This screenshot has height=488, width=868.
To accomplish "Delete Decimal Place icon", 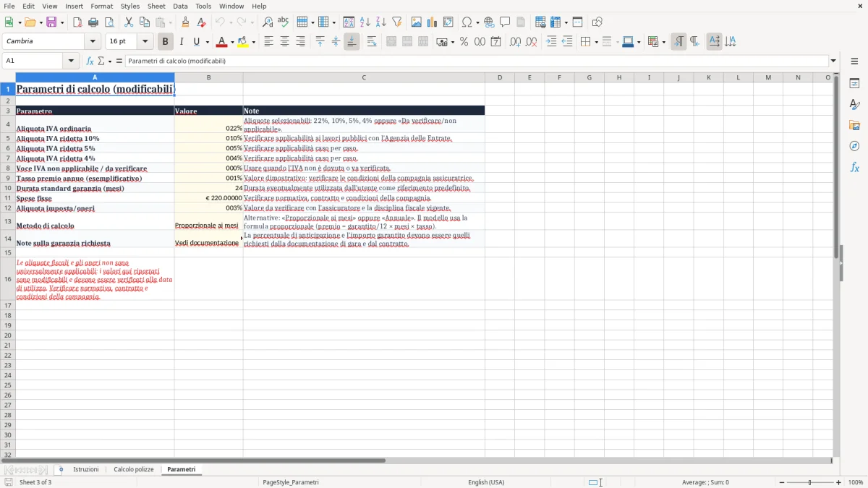I will (531, 42).
